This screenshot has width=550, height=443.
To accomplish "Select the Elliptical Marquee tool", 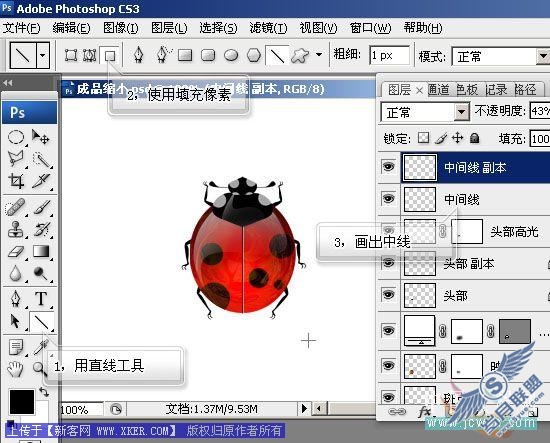I will pos(16,137).
